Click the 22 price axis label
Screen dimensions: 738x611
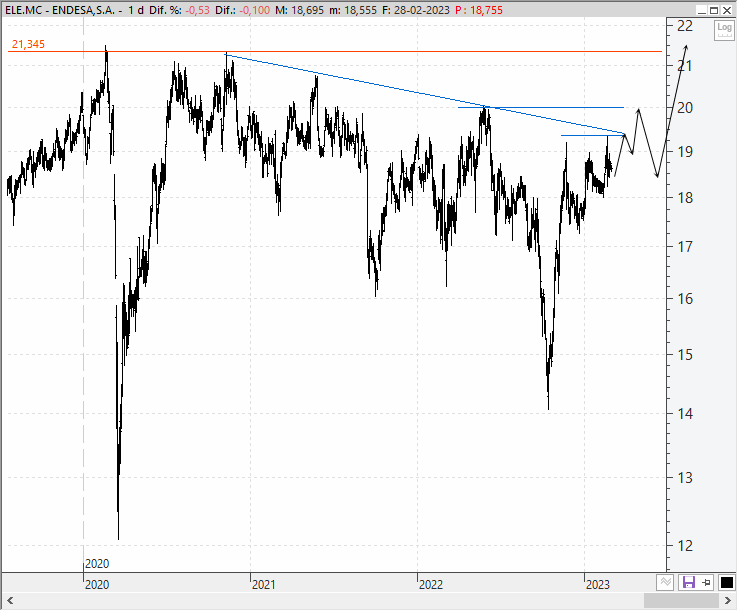pos(685,26)
